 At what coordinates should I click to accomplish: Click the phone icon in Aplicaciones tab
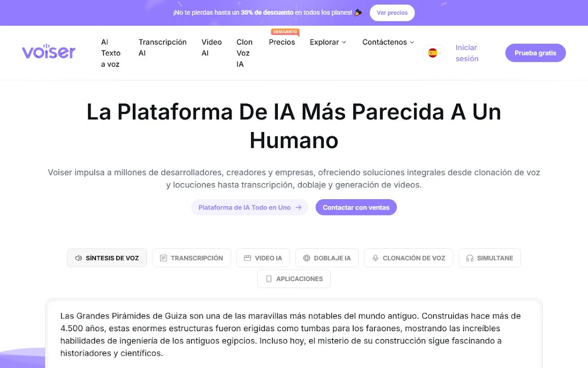click(269, 279)
